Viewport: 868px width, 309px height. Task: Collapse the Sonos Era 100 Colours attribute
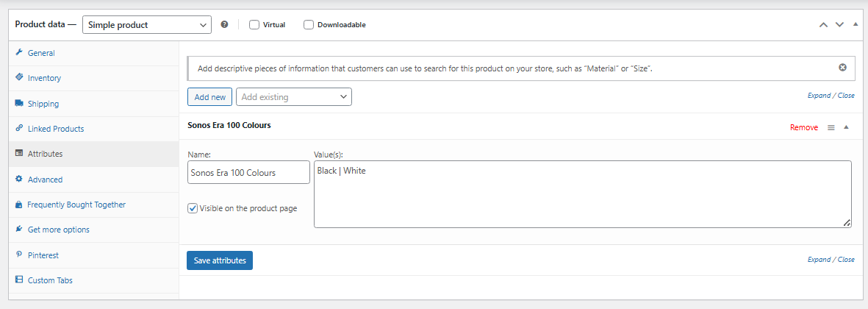coord(846,127)
